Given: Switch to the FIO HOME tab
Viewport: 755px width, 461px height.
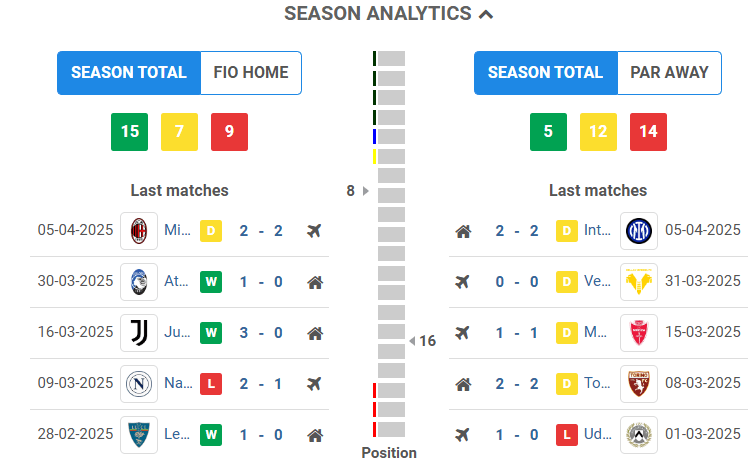Looking at the screenshot, I should click(x=251, y=73).
